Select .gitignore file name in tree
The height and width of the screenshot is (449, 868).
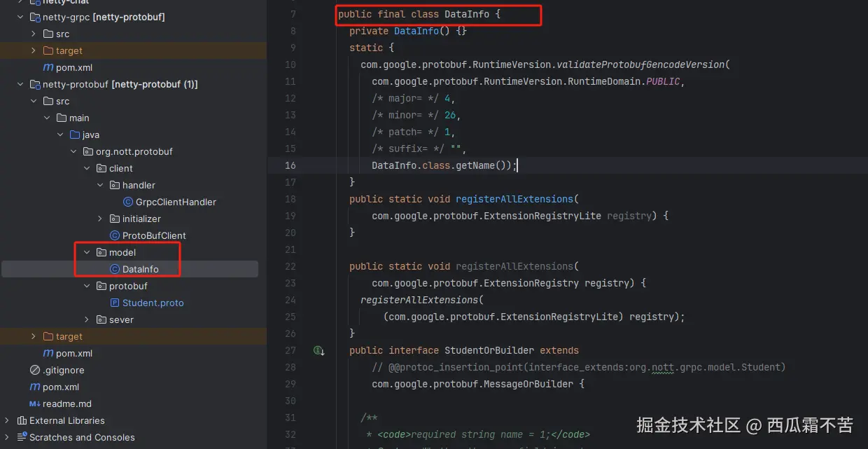click(x=64, y=370)
